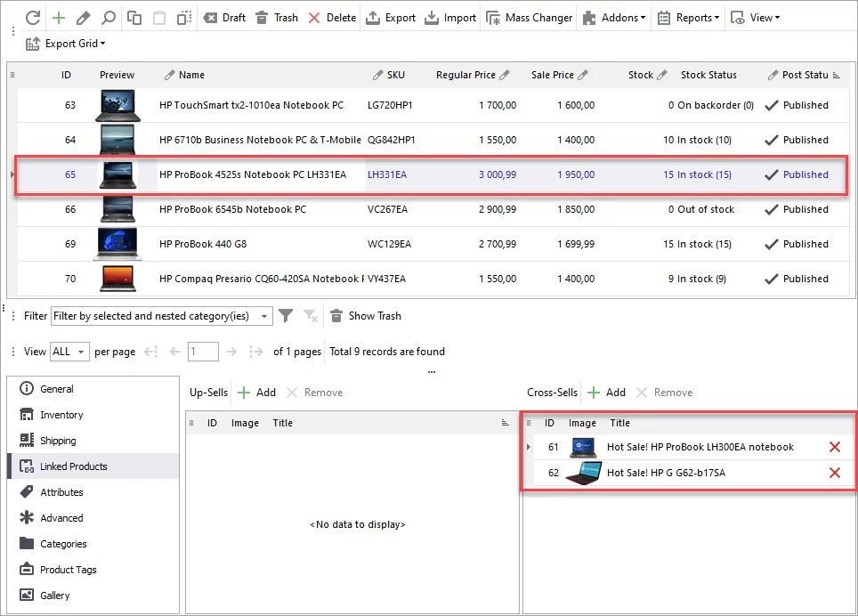
Task: Click the Copy products icon
Action: point(134,18)
